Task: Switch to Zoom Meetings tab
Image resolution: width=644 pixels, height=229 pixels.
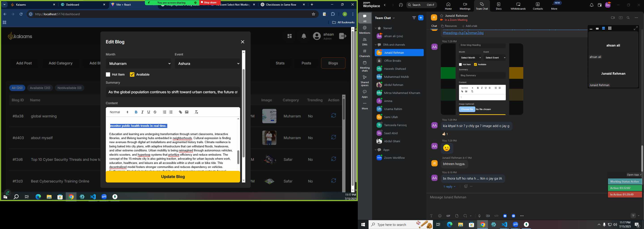Action: 465,6
